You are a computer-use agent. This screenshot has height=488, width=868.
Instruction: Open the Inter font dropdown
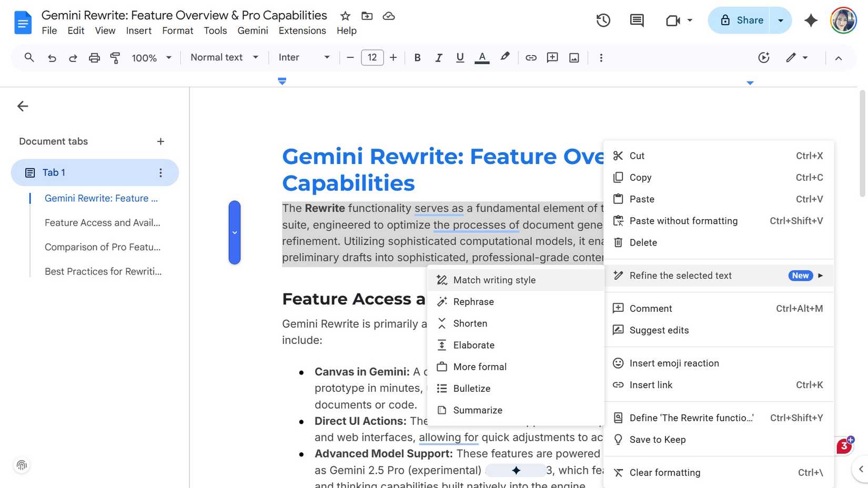304,58
